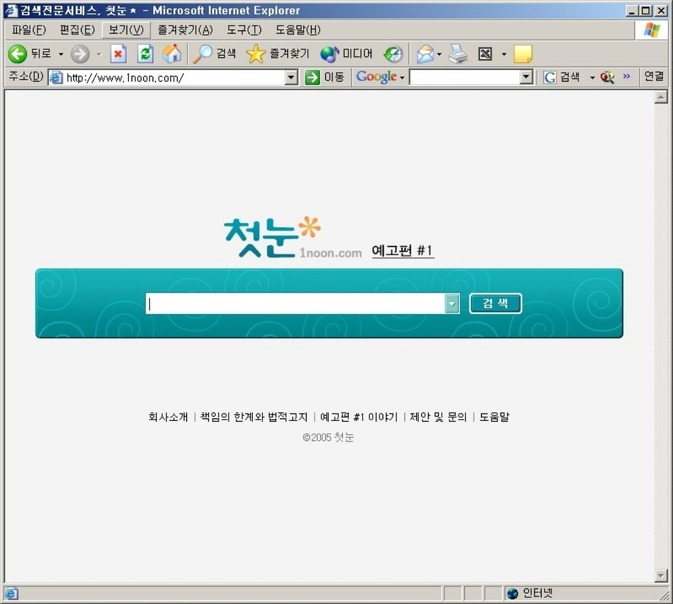Stop loading with the red X icon

tap(118, 54)
